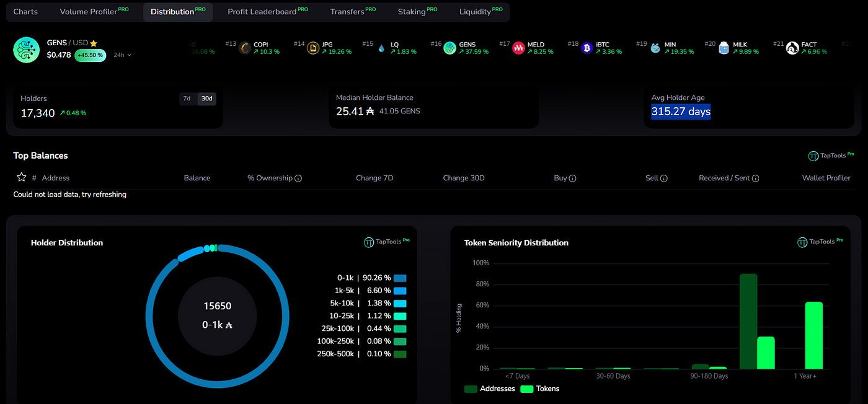Image resolution: width=868 pixels, height=404 pixels.
Task: Click the 1 Year+ Tokens bar
Action: [814, 336]
